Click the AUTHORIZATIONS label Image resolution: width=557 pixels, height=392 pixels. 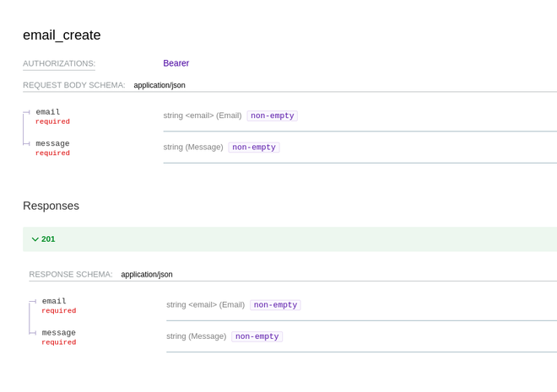(59, 64)
